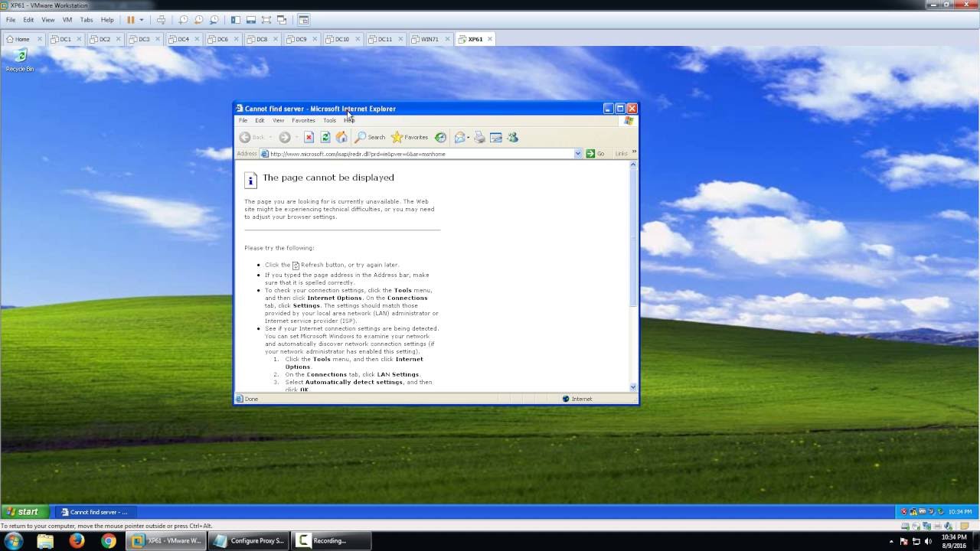The width and height of the screenshot is (980, 551).
Task: Click the IE Media icon
Action: tap(440, 137)
